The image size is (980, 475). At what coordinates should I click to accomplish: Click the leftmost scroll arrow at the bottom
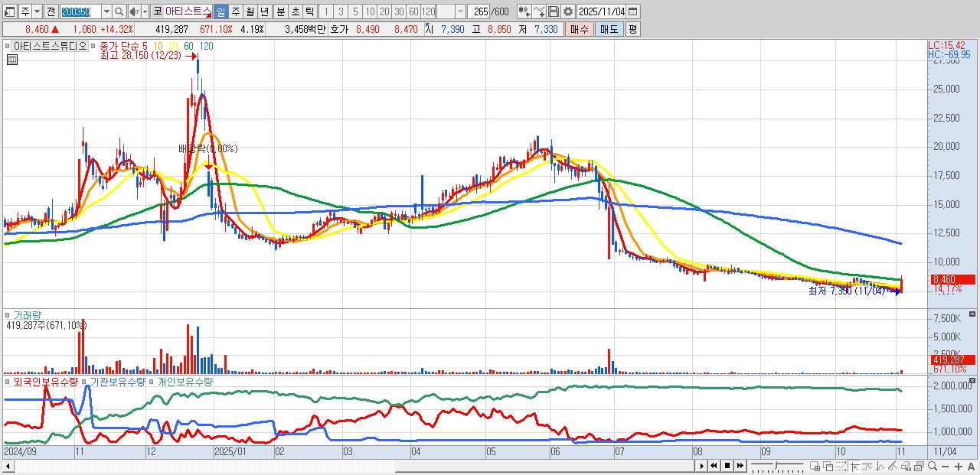pos(8,466)
